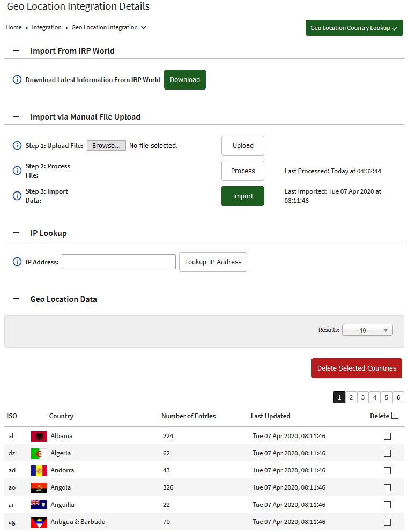This screenshot has width=408, height=532.
Task: Click the Lookup IP Address button
Action: tap(213, 262)
